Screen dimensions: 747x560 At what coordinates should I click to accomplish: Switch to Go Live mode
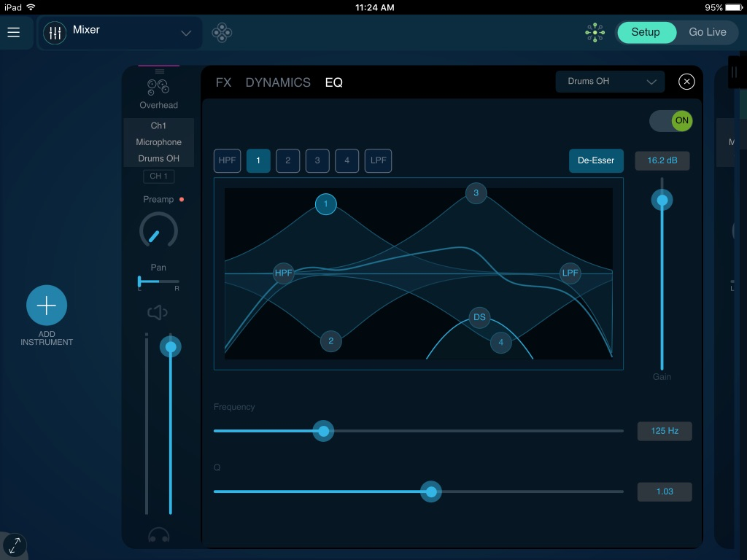pyautogui.click(x=708, y=32)
